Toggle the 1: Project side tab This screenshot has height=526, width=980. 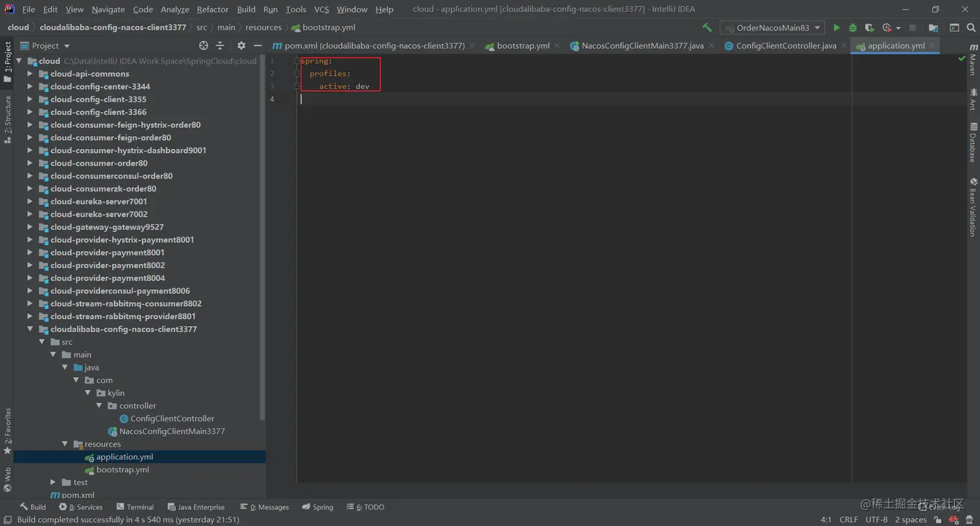tap(7, 62)
